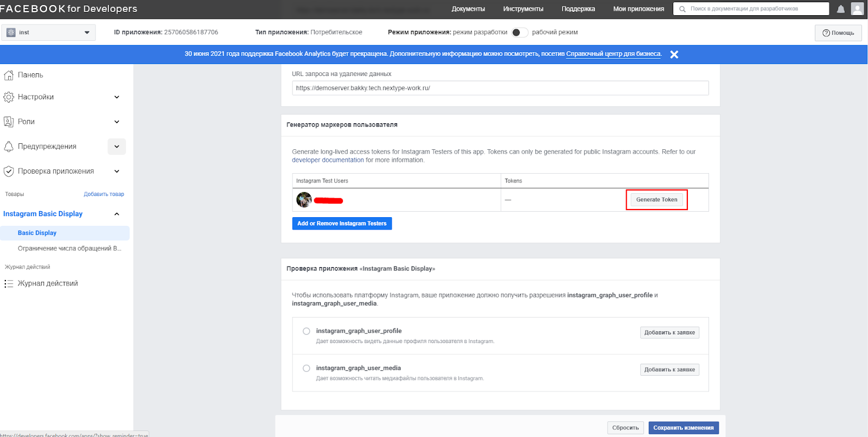Open Журнал действий sidebar item

tap(48, 283)
